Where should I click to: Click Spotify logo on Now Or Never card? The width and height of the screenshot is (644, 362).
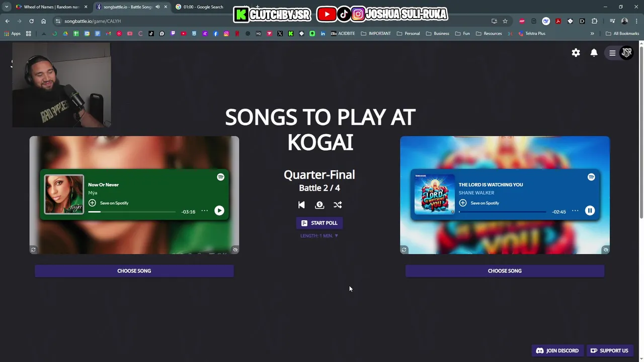(220, 177)
